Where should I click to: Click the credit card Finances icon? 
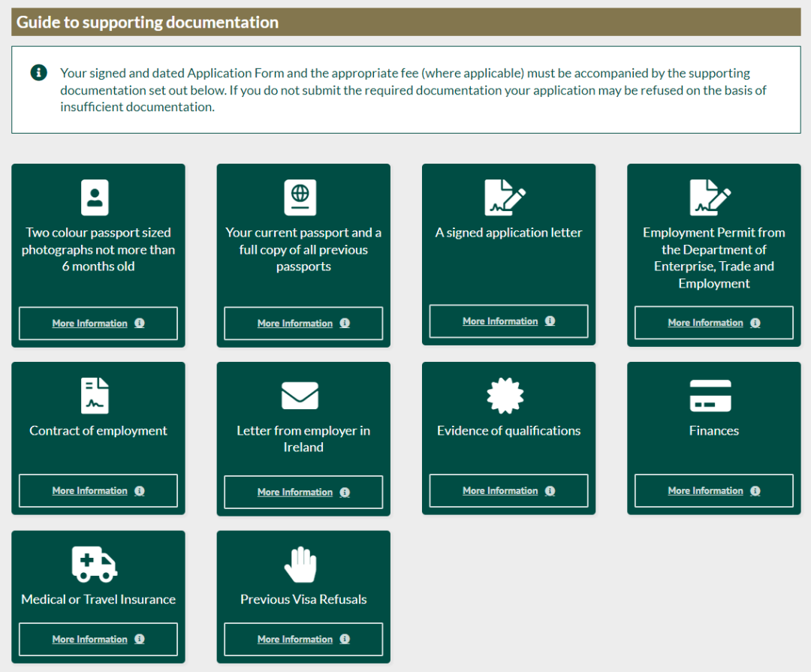tap(710, 396)
